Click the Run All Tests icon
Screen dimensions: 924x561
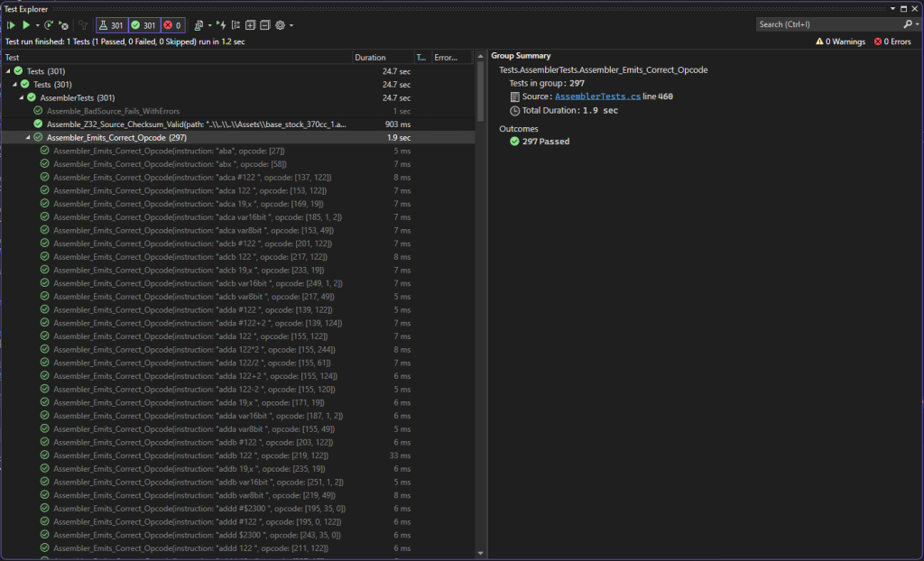coord(12,25)
